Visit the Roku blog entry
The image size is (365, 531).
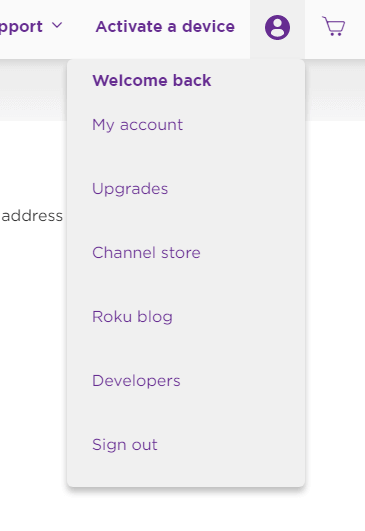pyautogui.click(x=132, y=317)
